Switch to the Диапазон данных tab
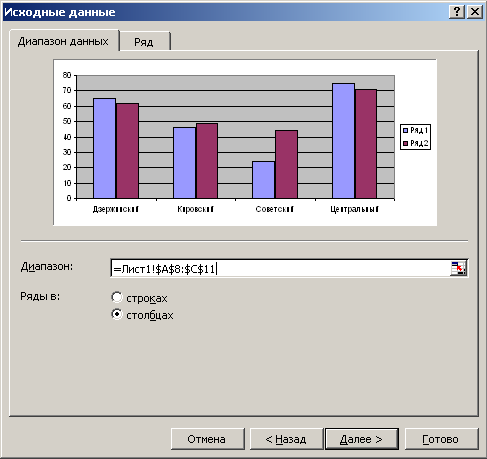The height and width of the screenshot is (459, 487). tap(63, 41)
